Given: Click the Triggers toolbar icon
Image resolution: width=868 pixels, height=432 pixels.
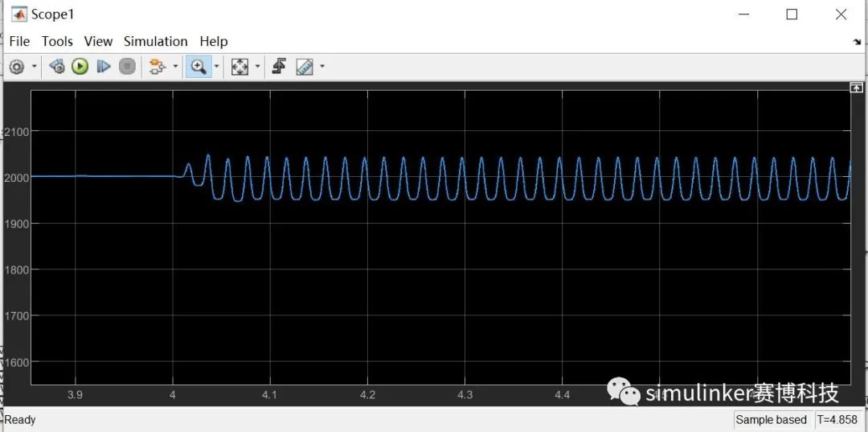Looking at the screenshot, I should [279, 67].
